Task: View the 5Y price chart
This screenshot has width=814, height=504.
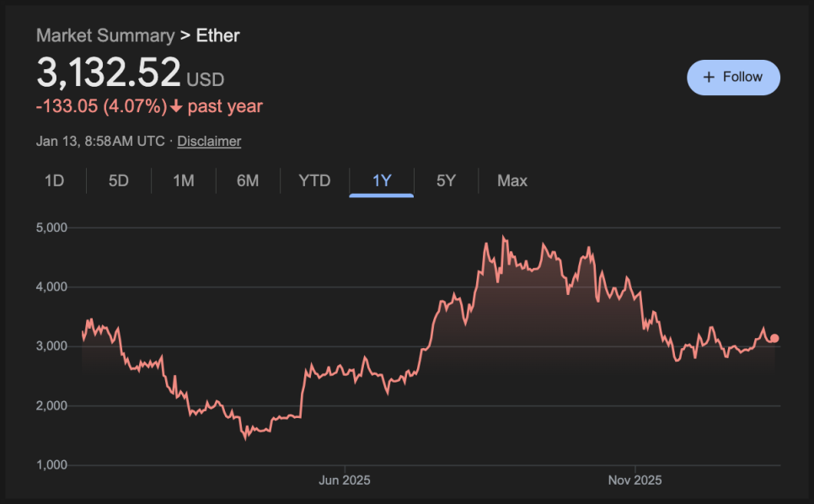Action: (x=446, y=180)
